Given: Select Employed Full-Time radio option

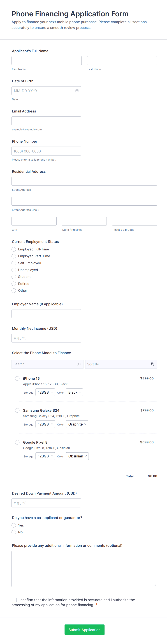Looking at the screenshot, I should (14, 249).
